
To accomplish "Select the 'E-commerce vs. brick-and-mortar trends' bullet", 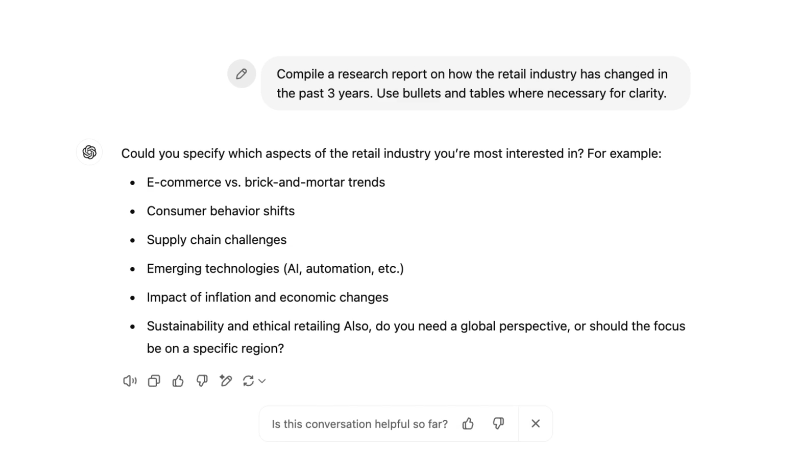I will point(266,182).
